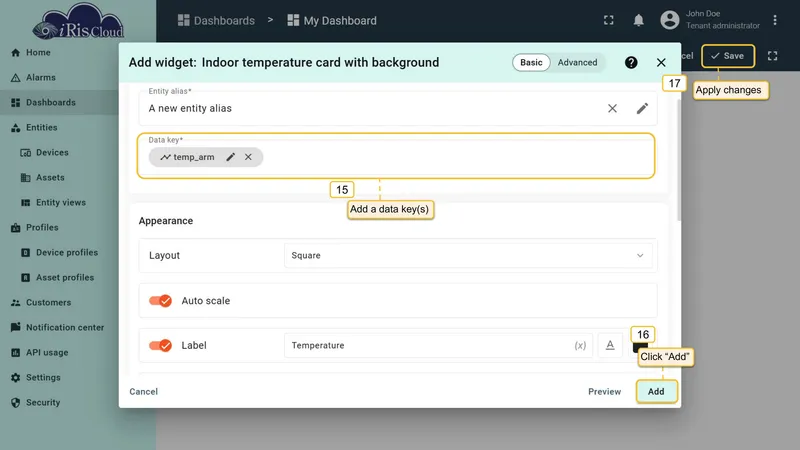Click the Security shield icon
800x450 pixels.
pos(16,403)
